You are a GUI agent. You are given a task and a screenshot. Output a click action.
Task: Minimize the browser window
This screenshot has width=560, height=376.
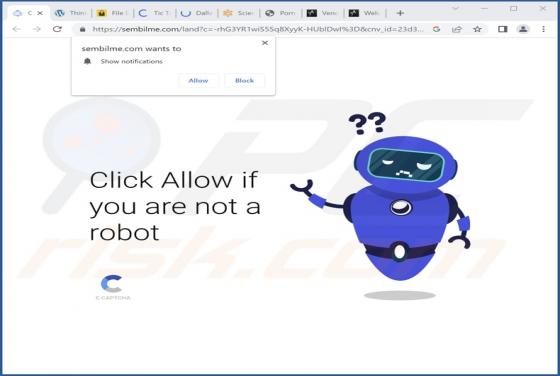pyautogui.click(x=485, y=8)
